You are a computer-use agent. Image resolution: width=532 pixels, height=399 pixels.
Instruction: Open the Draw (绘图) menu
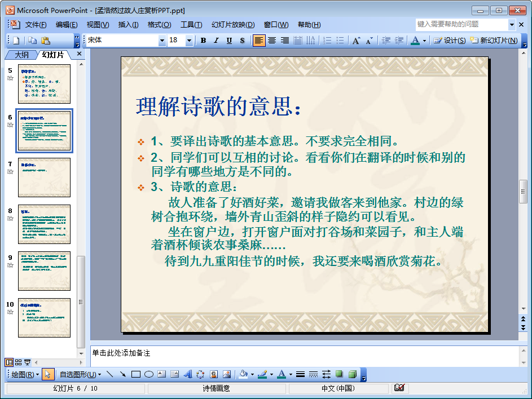coord(25,375)
